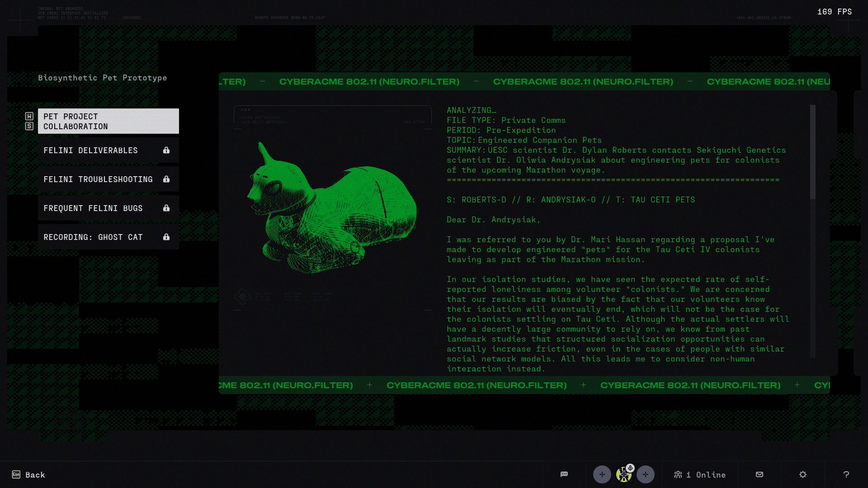Image resolution: width=868 pixels, height=488 pixels.
Task: Open the help question mark icon
Action: [x=846, y=474]
